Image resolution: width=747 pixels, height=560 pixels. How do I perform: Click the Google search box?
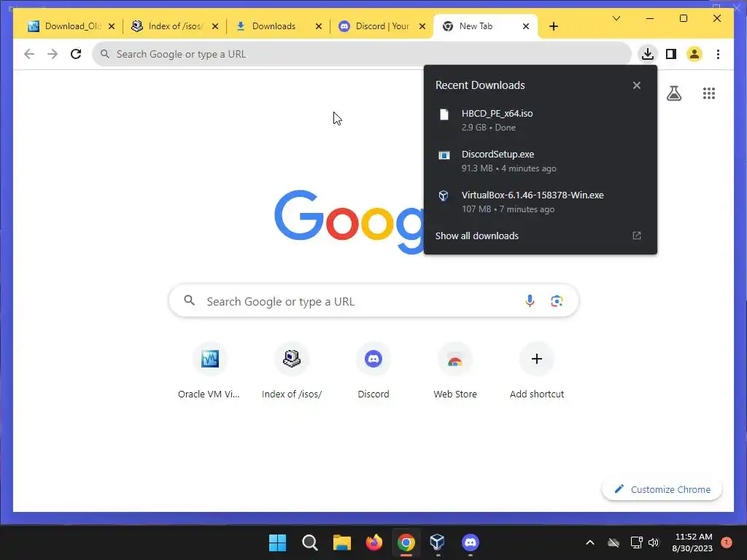click(x=373, y=301)
